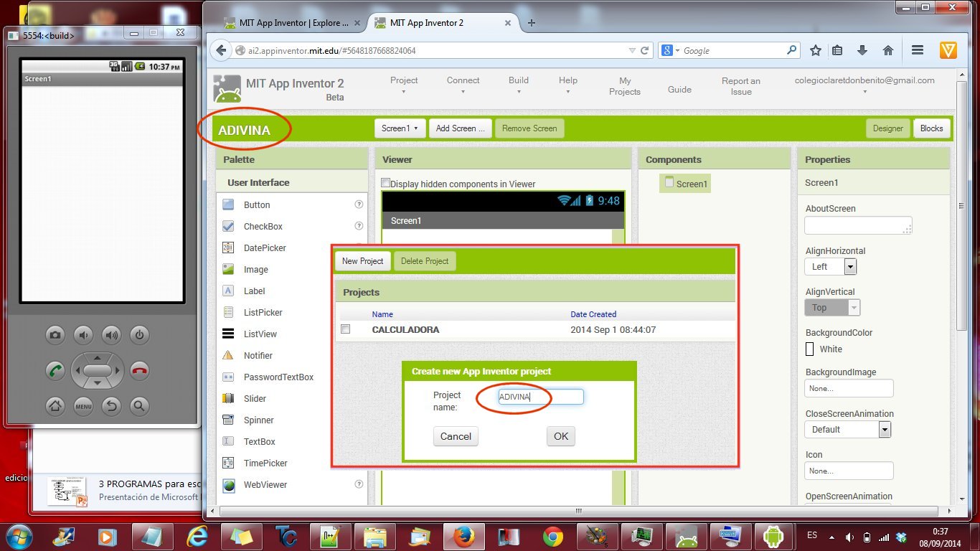This screenshot has height=551, width=980.
Task: Click the help icon next to WebViewer
Action: point(359,484)
